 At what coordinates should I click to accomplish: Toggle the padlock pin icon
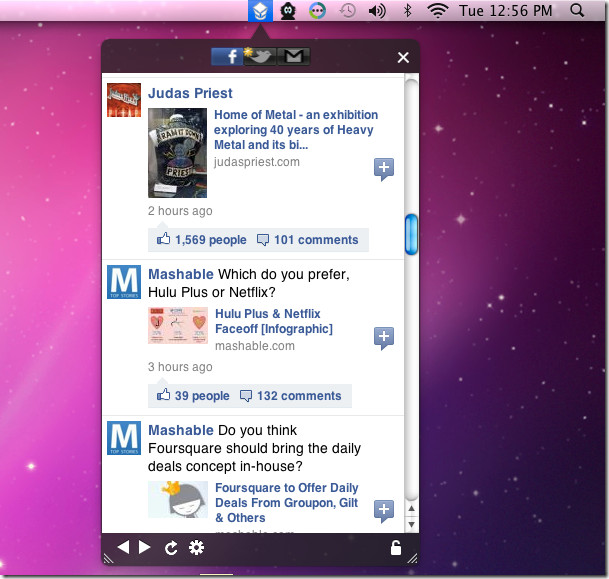tap(396, 548)
